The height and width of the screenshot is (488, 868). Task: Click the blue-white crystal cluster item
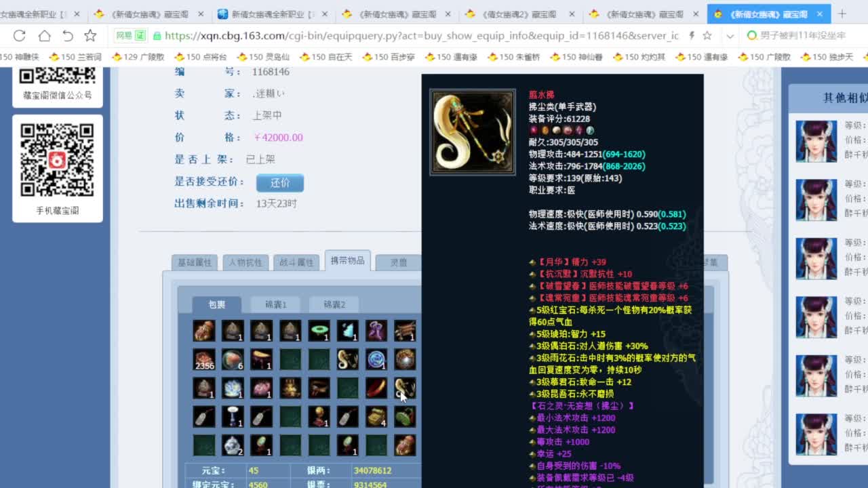[x=233, y=388]
